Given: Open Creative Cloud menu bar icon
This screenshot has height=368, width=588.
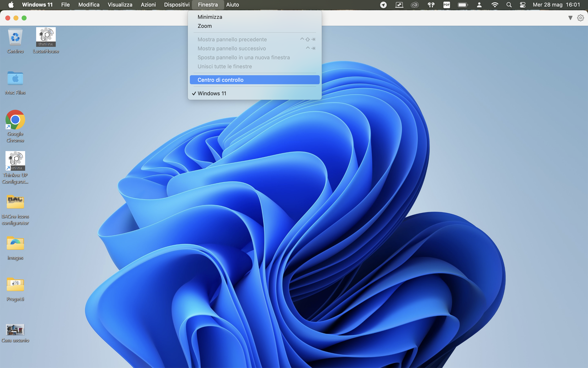Looking at the screenshot, I should click(415, 5).
